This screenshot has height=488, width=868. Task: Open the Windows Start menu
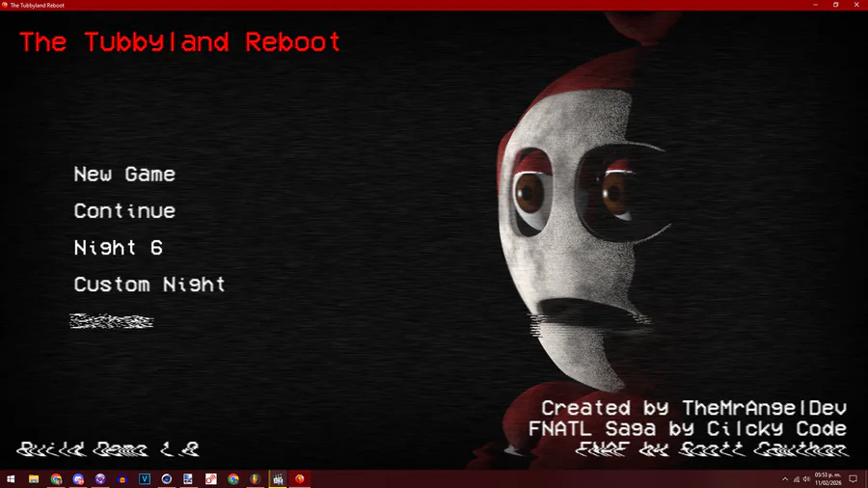pyautogui.click(x=11, y=479)
